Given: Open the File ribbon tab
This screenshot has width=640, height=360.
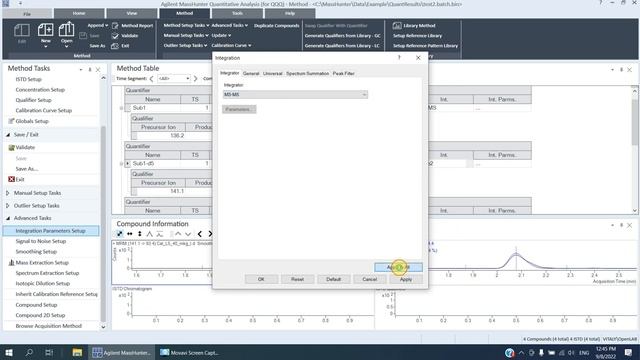Looking at the screenshot, I should 27,13.
